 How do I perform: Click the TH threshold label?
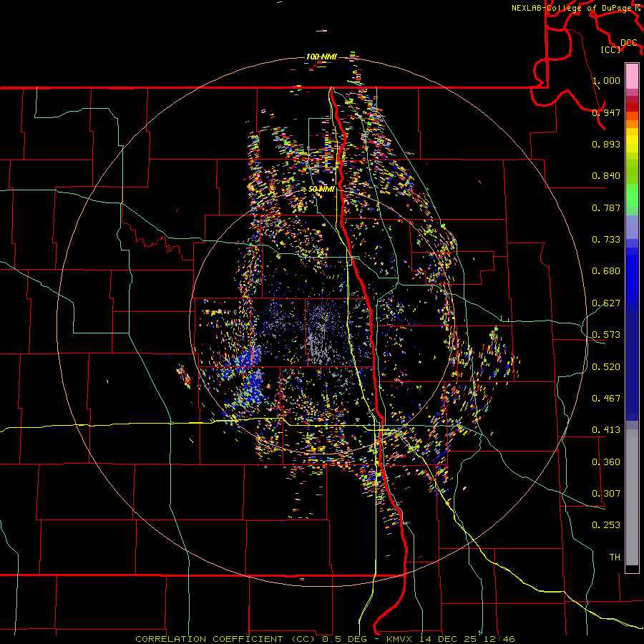point(615,557)
